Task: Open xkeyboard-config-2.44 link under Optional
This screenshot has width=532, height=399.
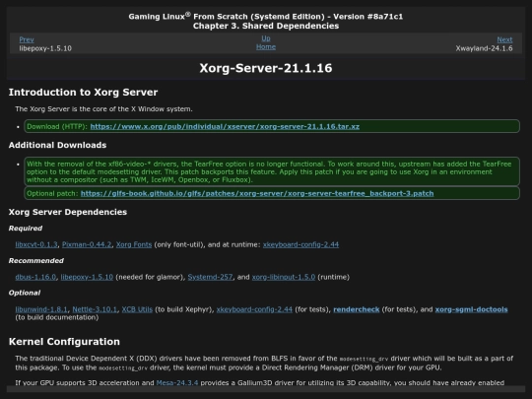Action: coord(254,309)
